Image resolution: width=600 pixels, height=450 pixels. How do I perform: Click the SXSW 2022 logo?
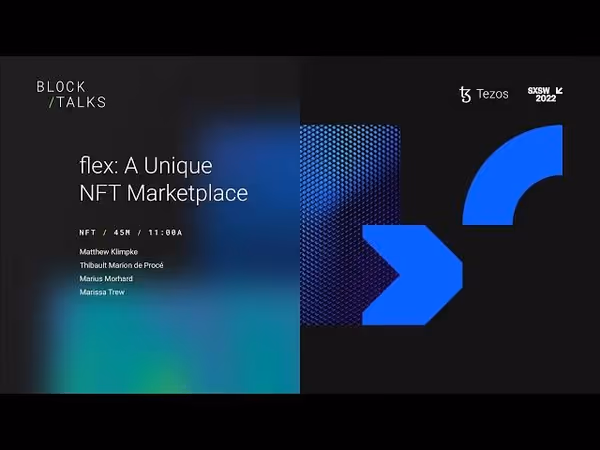(x=545, y=95)
